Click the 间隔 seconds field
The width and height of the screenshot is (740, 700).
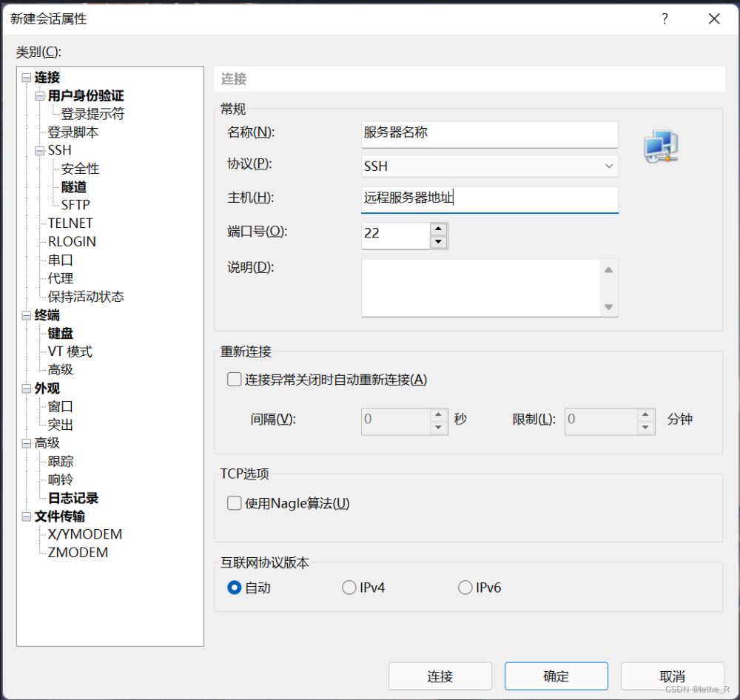(395, 422)
